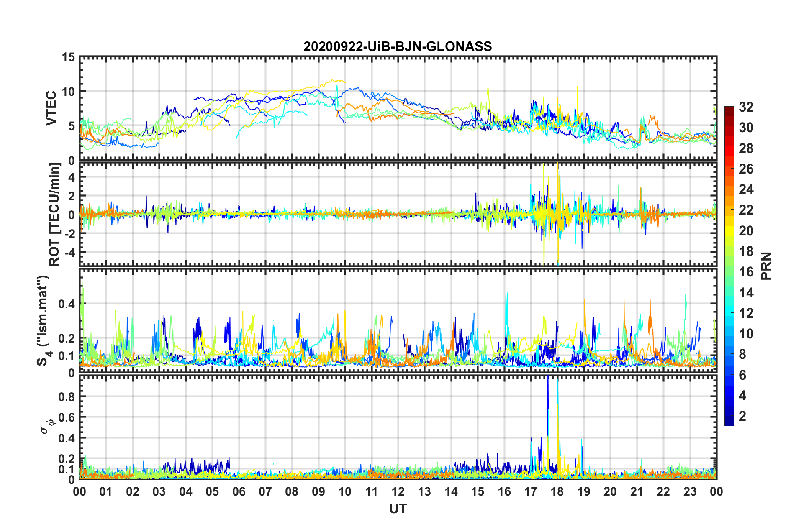Click UT axis hour label 15
The image size is (796, 532).
point(478,492)
